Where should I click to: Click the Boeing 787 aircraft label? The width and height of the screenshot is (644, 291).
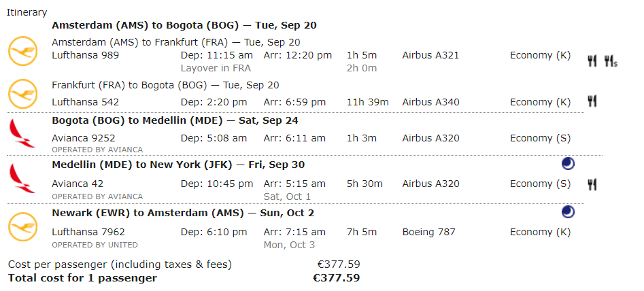click(x=429, y=232)
